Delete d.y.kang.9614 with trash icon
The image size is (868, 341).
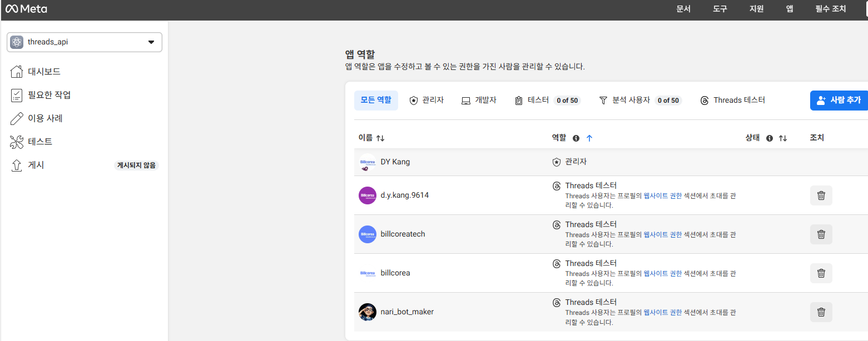(821, 195)
